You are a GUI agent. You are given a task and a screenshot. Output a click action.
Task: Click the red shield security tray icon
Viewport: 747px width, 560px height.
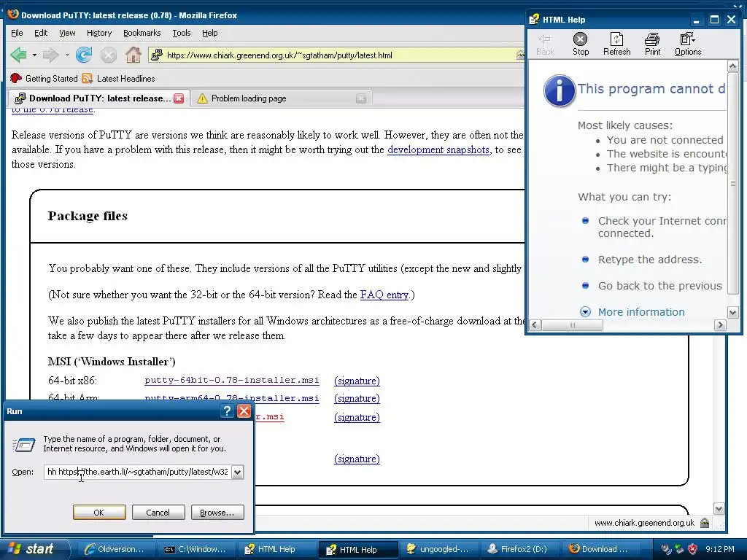pyautogui.click(x=693, y=549)
